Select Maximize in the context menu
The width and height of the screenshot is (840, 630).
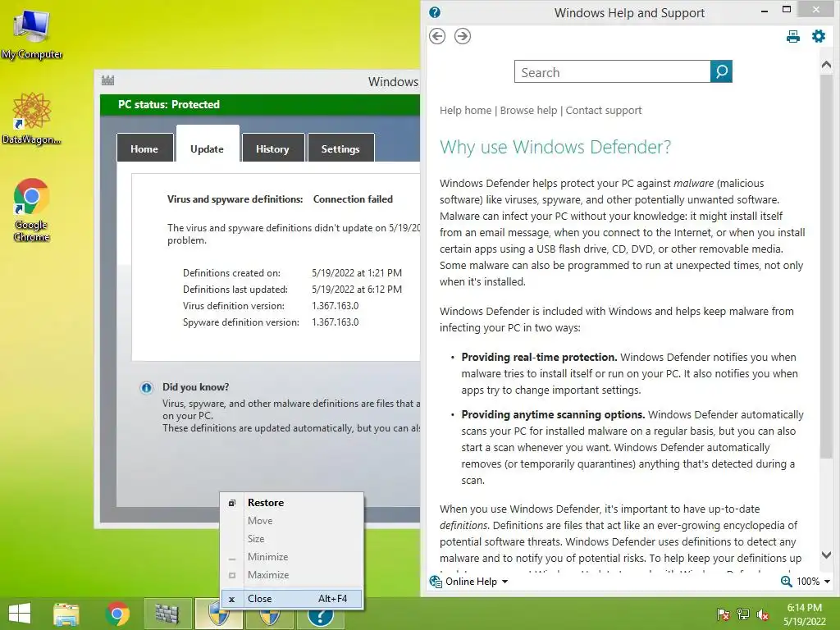tap(292, 575)
